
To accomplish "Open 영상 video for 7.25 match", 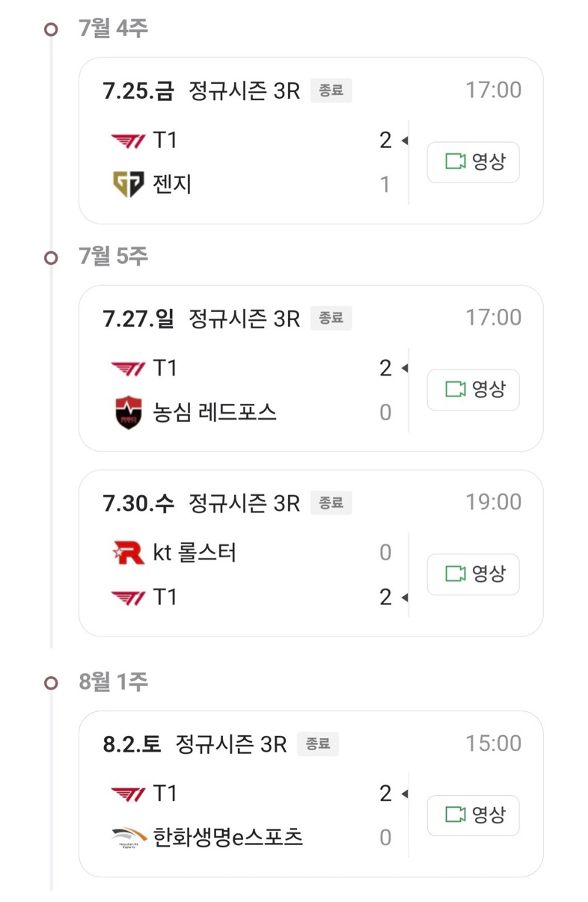I will (x=473, y=162).
